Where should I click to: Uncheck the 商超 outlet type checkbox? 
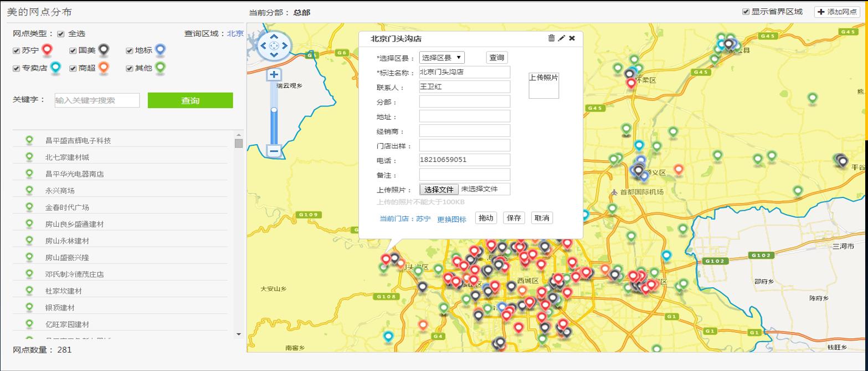(73, 68)
